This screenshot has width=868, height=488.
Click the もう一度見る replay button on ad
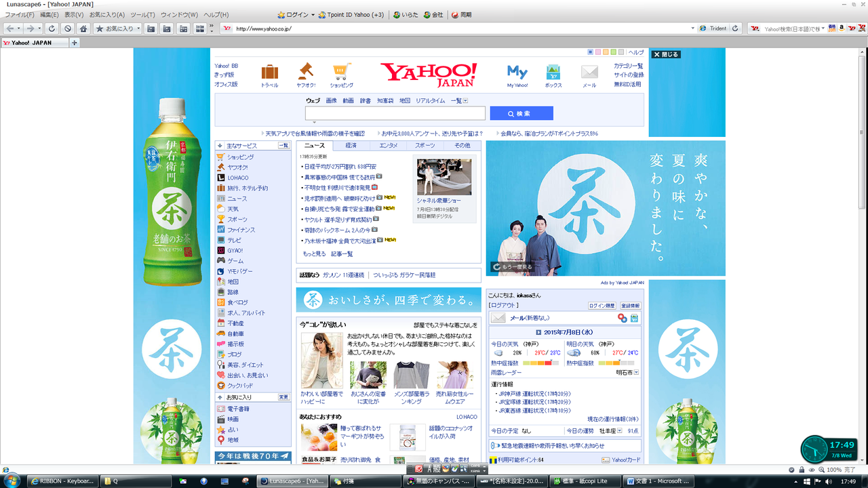tap(513, 267)
